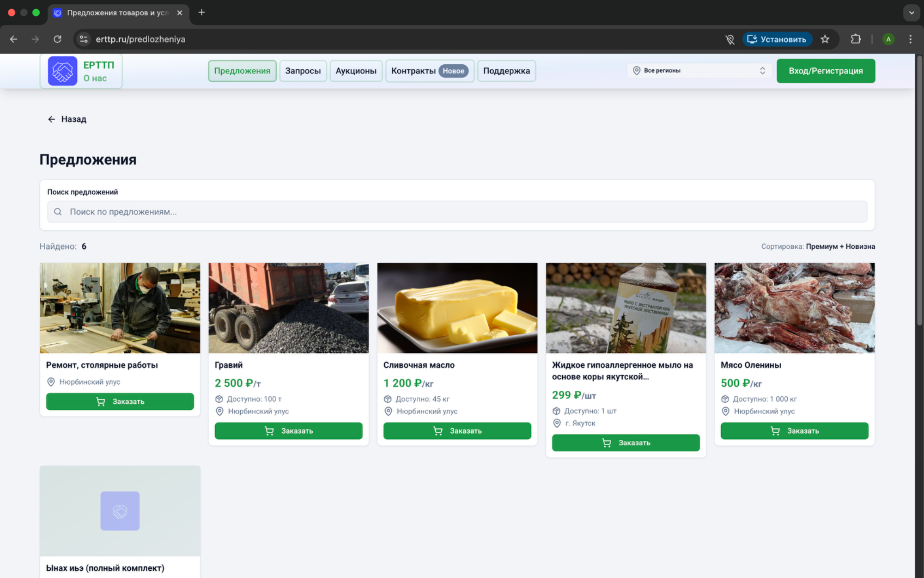924x578 pixels.
Task: Click the ЕРТТП handshake logo icon
Action: click(x=62, y=71)
